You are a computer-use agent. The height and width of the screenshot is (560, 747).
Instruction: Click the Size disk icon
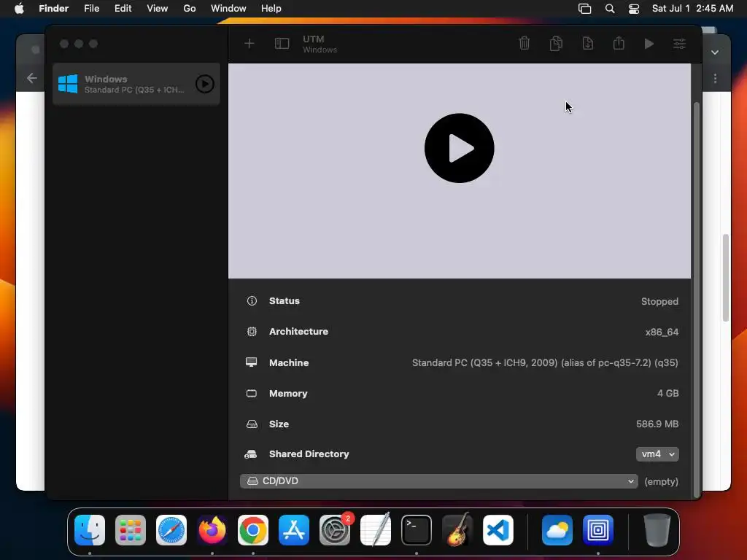tap(252, 424)
